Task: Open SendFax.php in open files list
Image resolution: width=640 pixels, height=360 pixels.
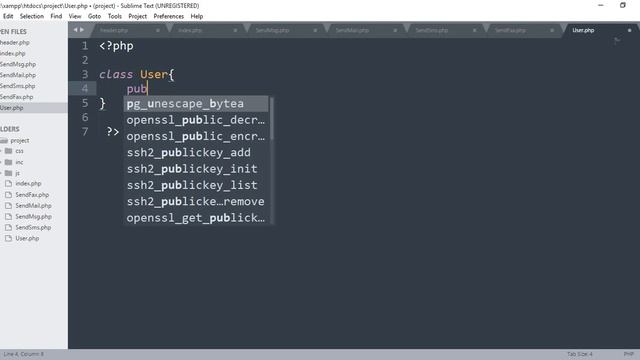Action: [17, 97]
